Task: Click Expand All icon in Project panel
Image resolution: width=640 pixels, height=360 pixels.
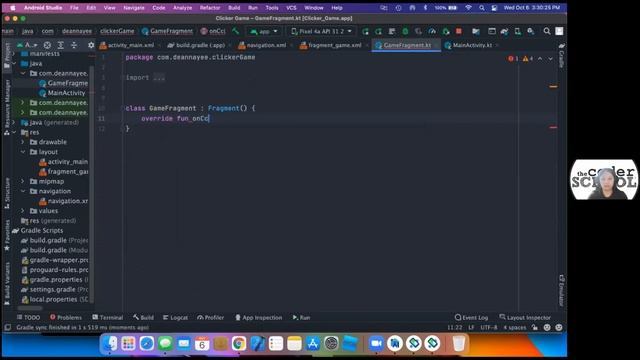Action: [x=60, y=45]
